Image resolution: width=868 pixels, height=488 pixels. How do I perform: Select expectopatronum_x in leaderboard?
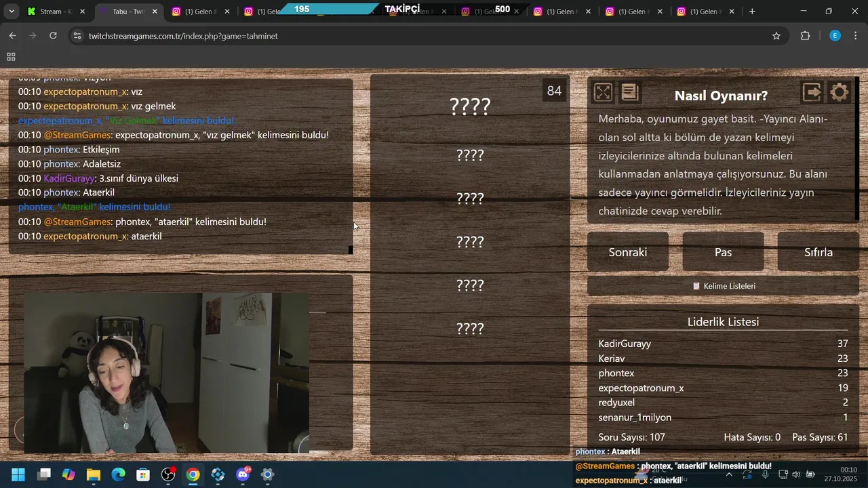(x=723, y=388)
